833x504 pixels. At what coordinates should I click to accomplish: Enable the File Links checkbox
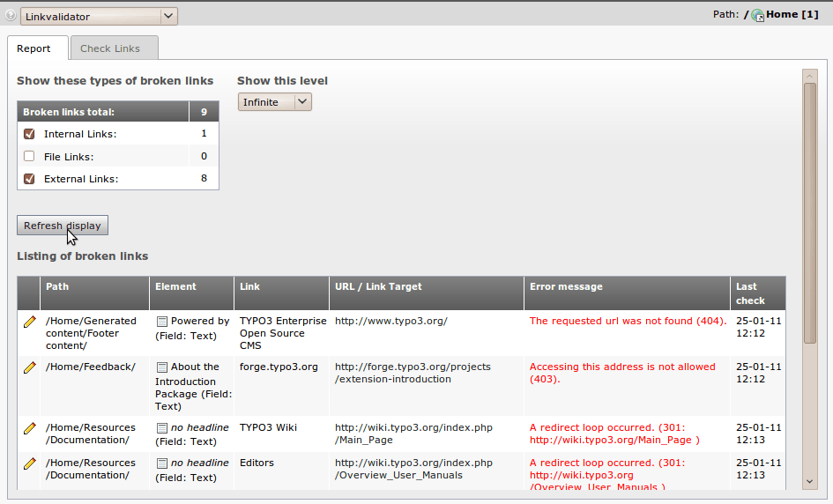pyautogui.click(x=29, y=157)
